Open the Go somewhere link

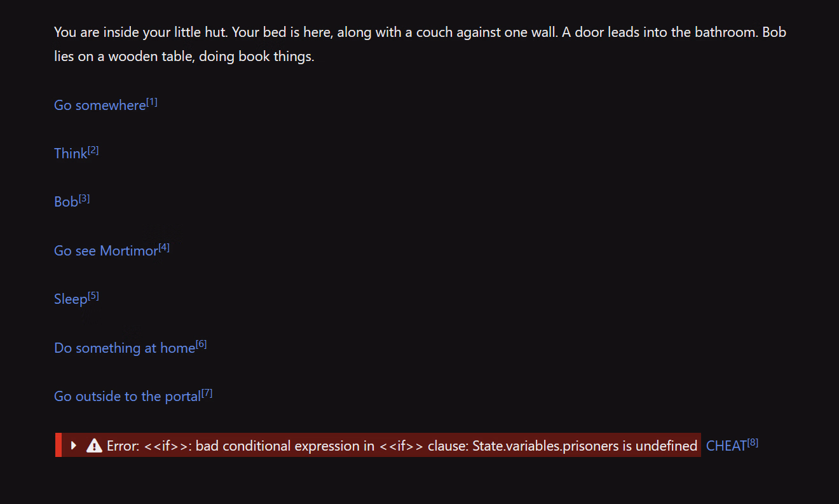(x=100, y=106)
